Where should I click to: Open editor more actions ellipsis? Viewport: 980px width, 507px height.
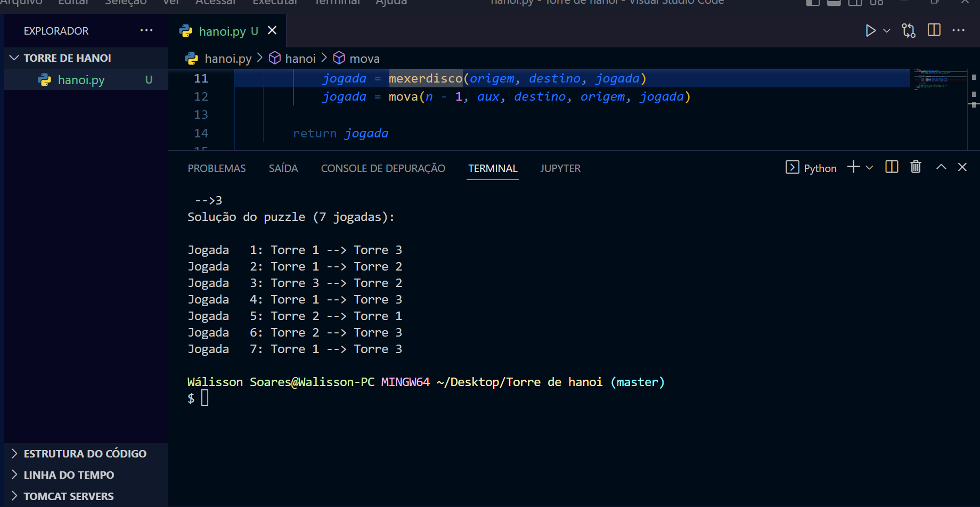click(958, 30)
